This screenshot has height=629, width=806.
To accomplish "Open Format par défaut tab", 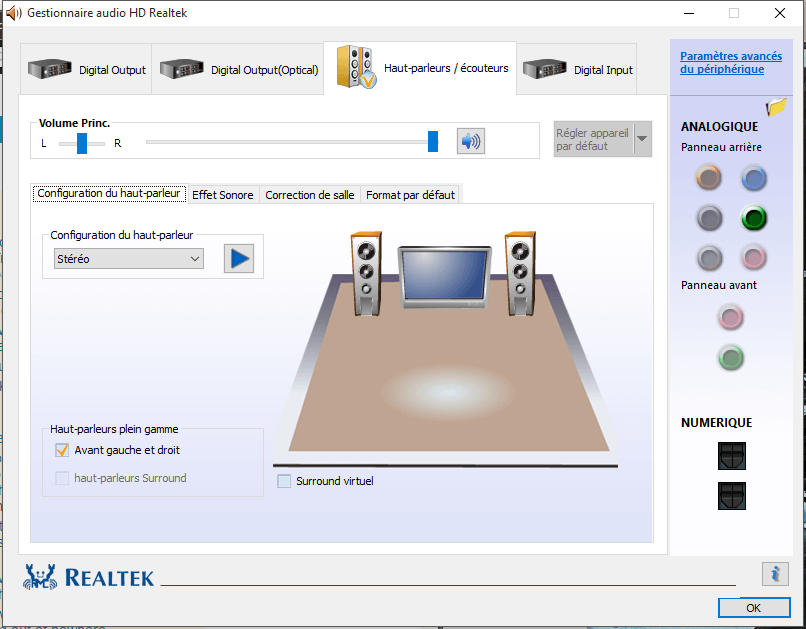I will (410, 195).
